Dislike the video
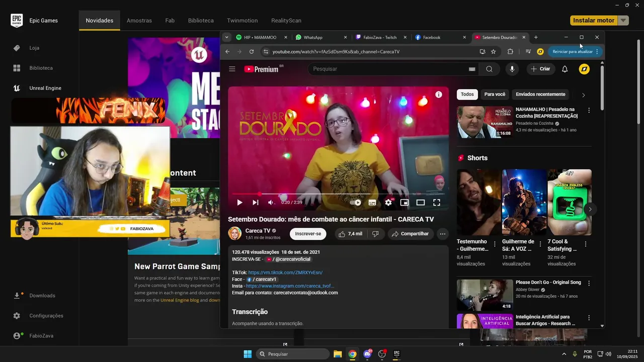The width and height of the screenshot is (644, 362). (375, 234)
